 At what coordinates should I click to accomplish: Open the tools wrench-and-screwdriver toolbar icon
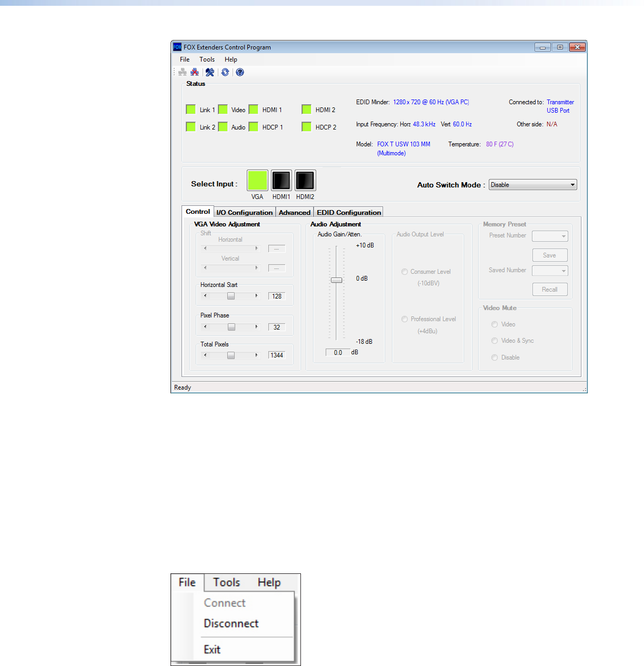(x=210, y=73)
